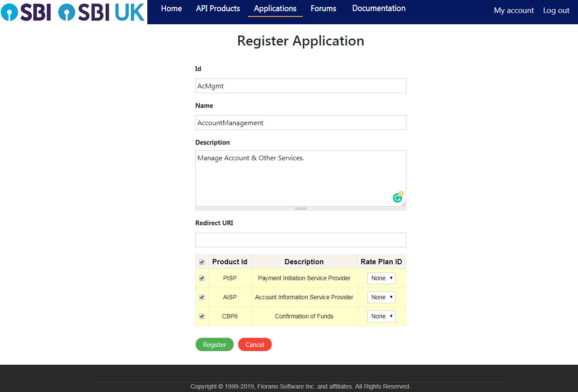
Task: Click the Rate Plan ID column header
Action: (x=381, y=262)
